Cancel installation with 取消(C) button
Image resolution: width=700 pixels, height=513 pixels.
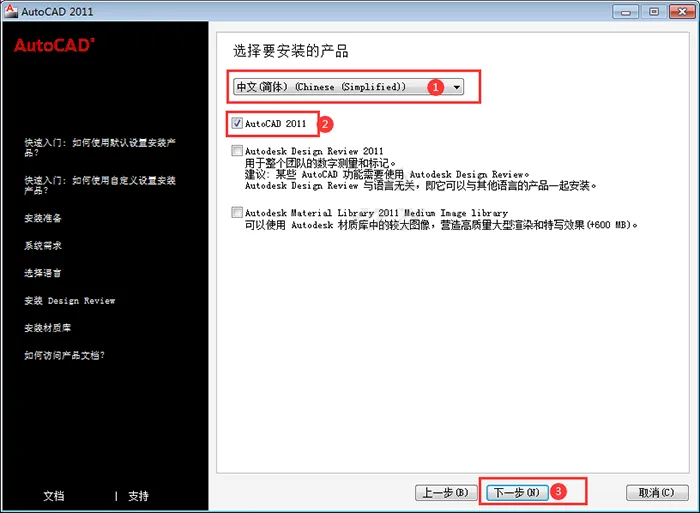click(657, 493)
